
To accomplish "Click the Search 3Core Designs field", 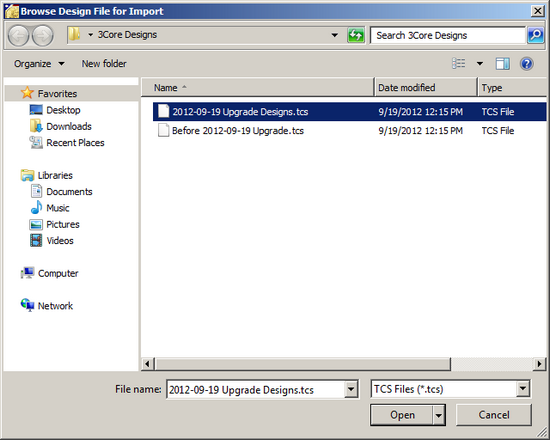I will pos(448,35).
